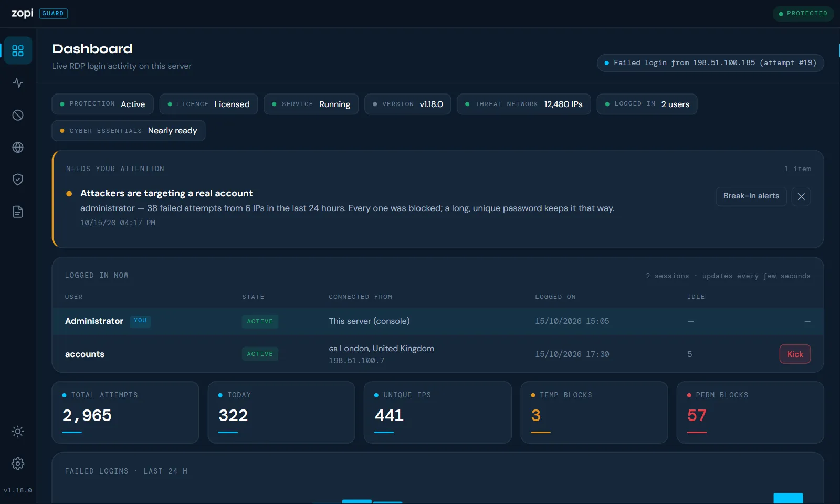Open the settings gear icon in sidebar
840x504 pixels.
(x=18, y=464)
